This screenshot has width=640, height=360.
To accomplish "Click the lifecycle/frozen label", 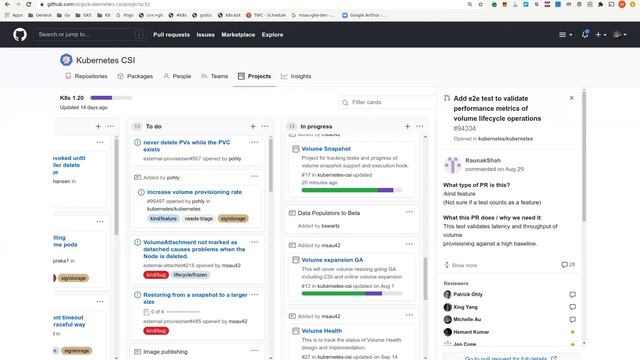I will pyautogui.click(x=190, y=275).
